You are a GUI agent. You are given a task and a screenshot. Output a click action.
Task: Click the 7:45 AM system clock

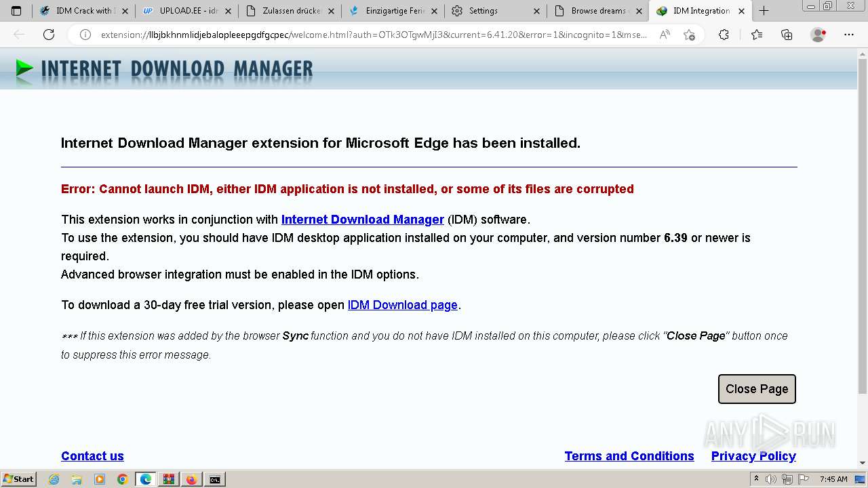pos(833,479)
